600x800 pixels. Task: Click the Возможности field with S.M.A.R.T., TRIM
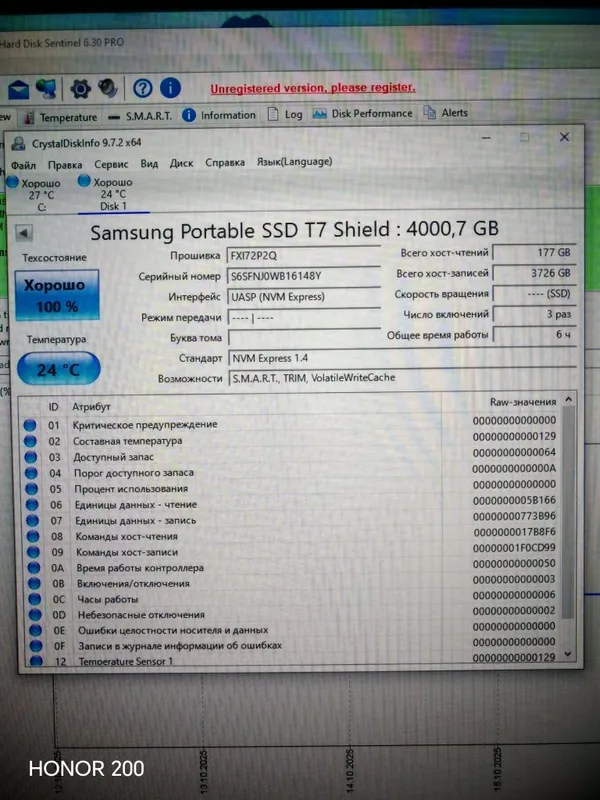(403, 378)
